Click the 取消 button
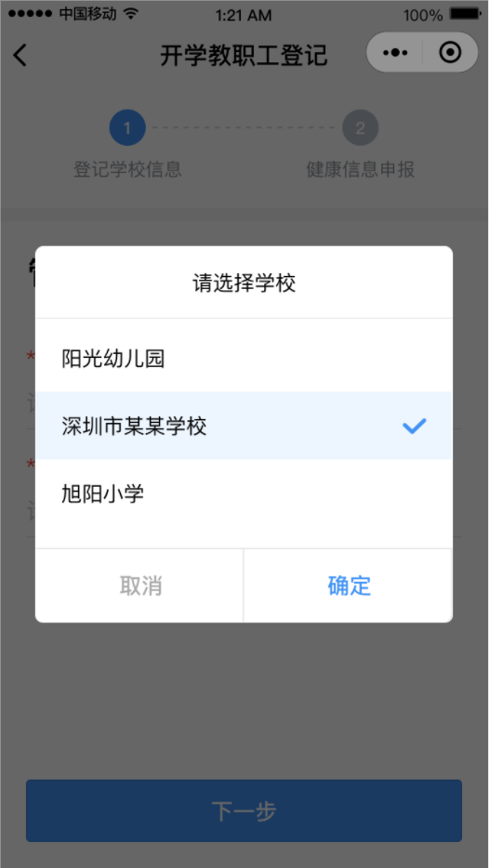This screenshot has height=868, width=489. click(x=139, y=585)
